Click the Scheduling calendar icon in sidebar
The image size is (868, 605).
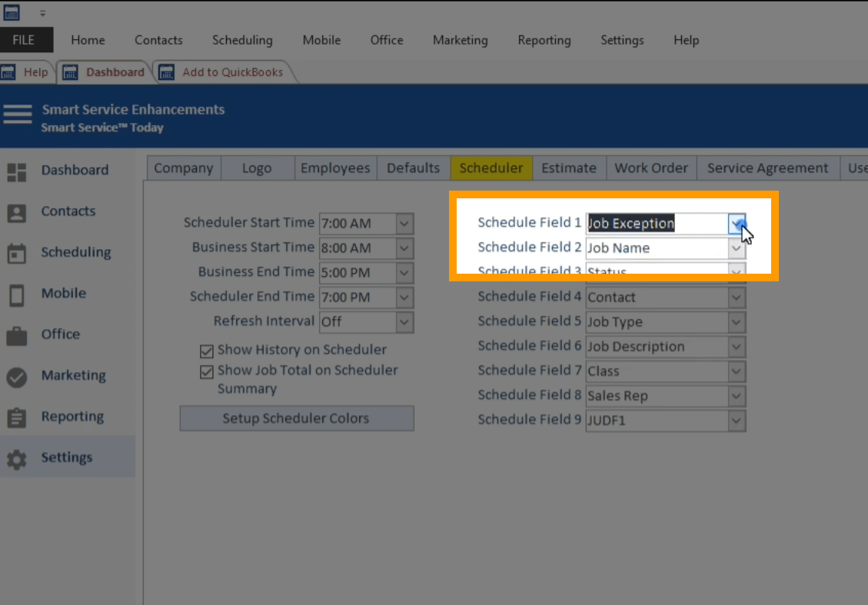pos(17,254)
